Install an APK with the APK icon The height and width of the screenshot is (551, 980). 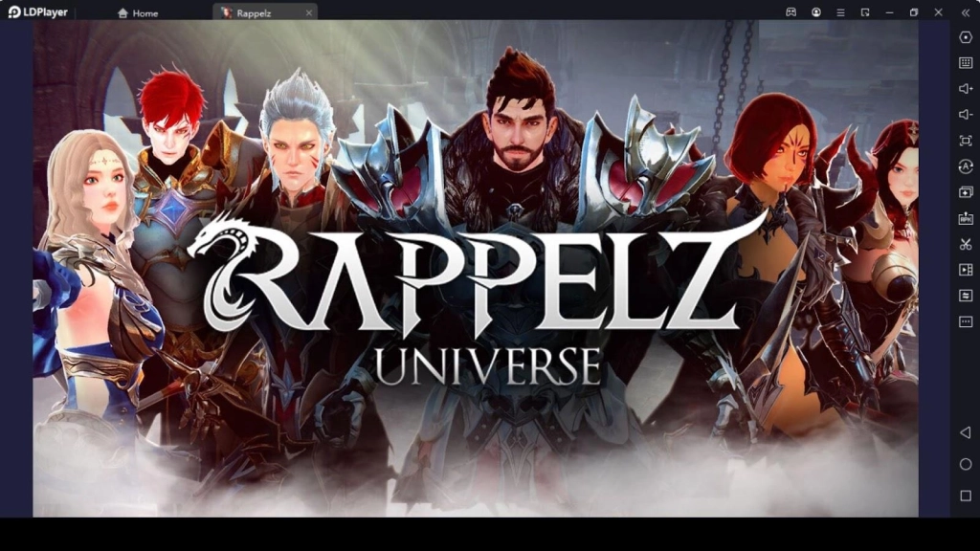tap(965, 218)
